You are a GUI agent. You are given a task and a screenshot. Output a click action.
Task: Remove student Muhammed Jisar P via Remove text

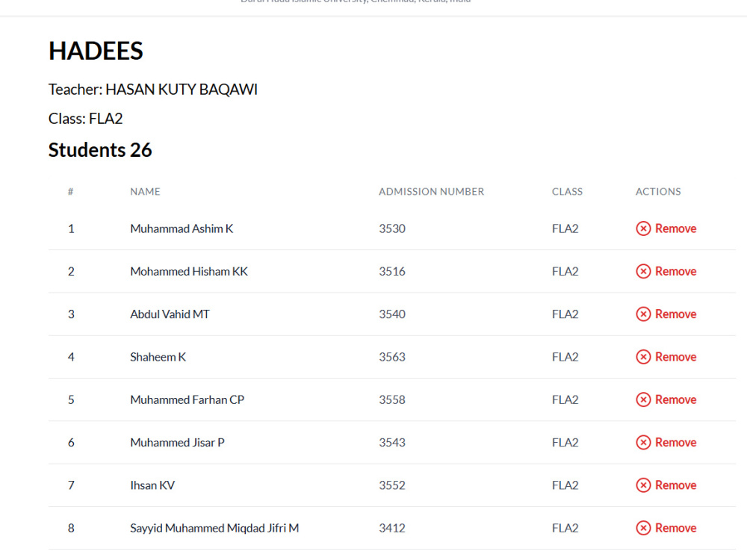click(675, 442)
